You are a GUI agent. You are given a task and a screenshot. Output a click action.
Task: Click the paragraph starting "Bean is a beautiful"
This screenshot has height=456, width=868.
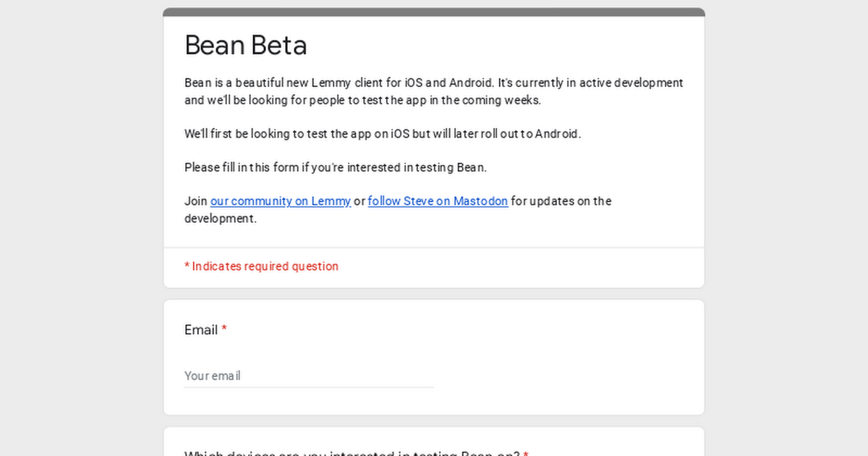pos(362,83)
